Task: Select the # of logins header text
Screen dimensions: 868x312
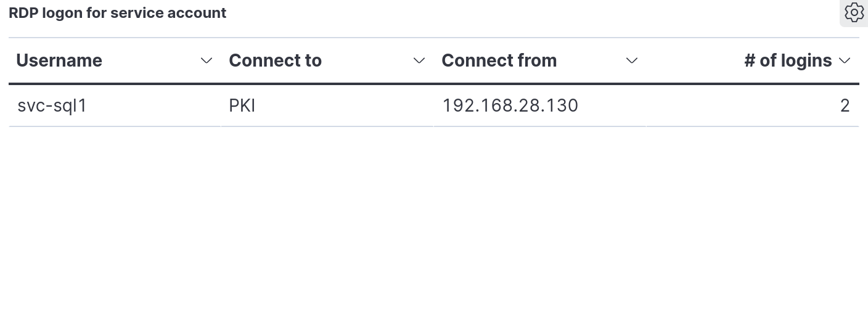Action: coord(788,60)
